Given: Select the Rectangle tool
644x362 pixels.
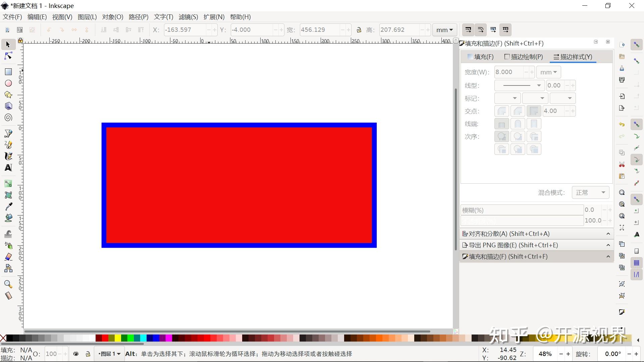Looking at the screenshot, I should tap(8, 72).
